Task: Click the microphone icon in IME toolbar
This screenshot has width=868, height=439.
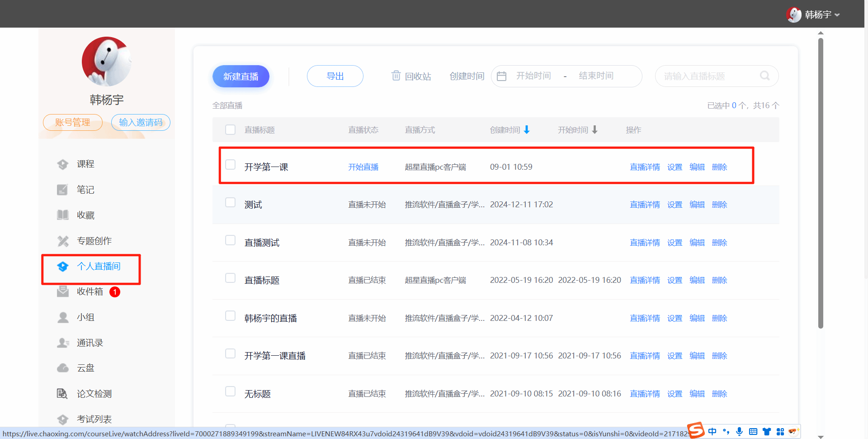Action: (739, 431)
